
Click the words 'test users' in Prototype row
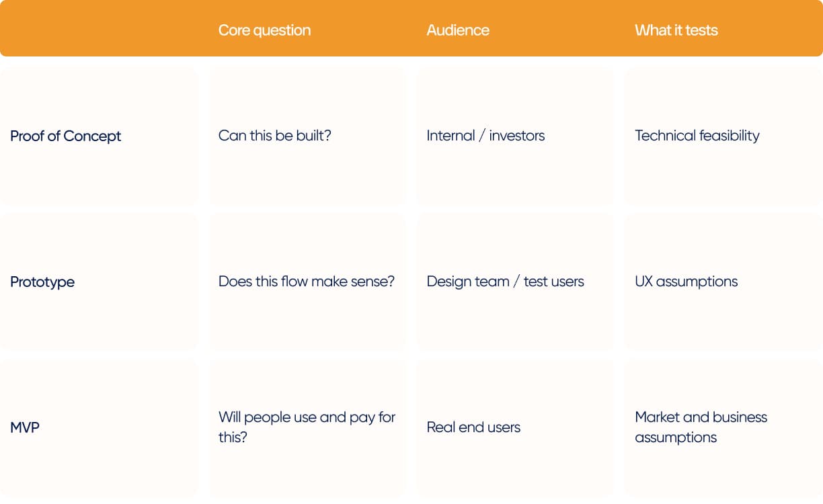tap(554, 282)
